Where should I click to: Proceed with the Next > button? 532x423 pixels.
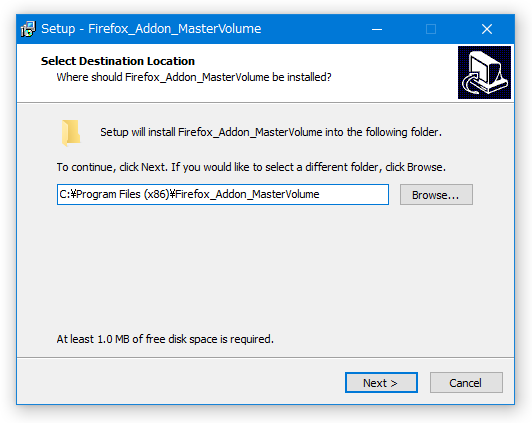click(381, 383)
